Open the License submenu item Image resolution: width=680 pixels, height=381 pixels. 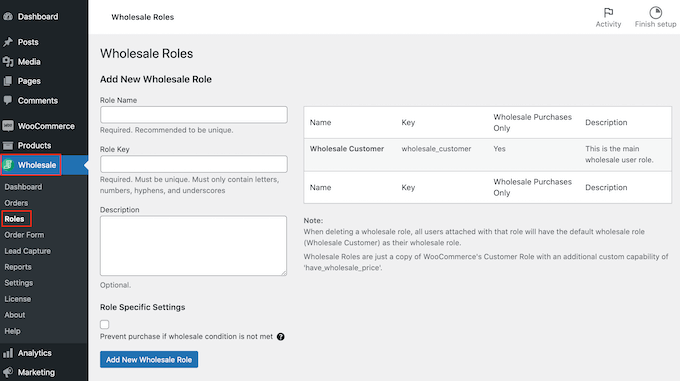(x=17, y=299)
